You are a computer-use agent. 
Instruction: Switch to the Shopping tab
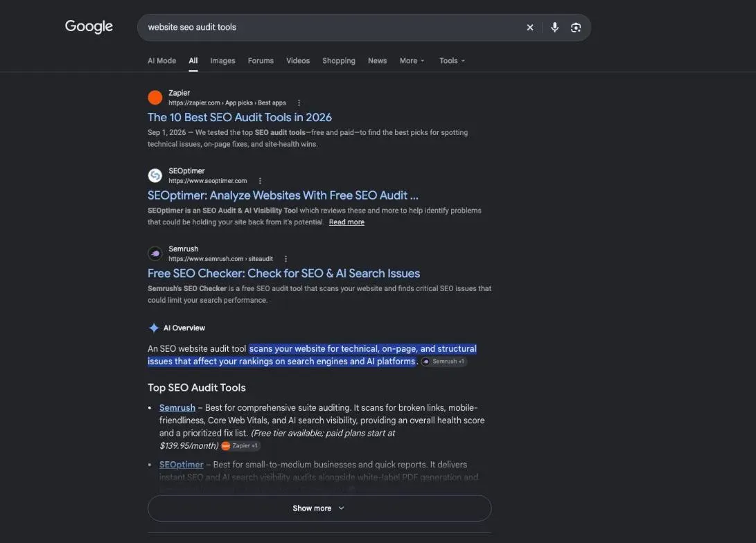click(339, 61)
